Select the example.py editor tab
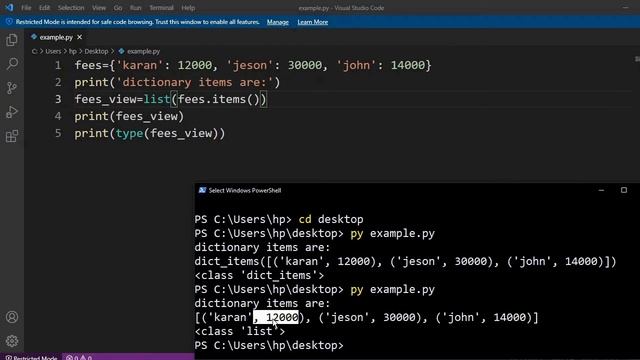Viewport: 640px width, 360px height. (x=56, y=37)
